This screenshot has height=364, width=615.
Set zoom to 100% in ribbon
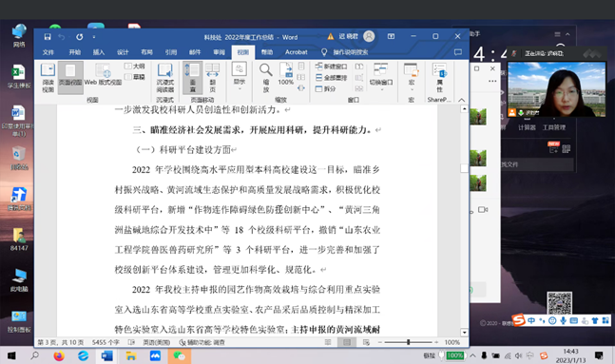click(x=286, y=74)
